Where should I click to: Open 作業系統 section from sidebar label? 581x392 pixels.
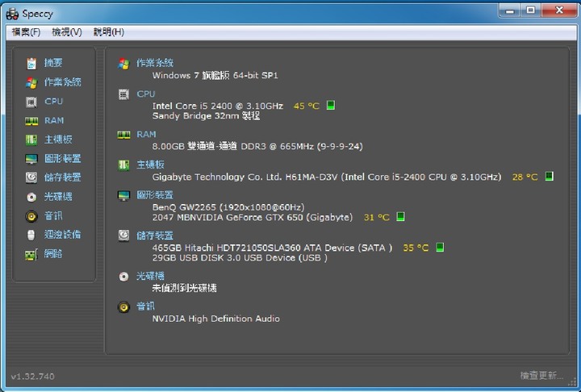tap(63, 82)
